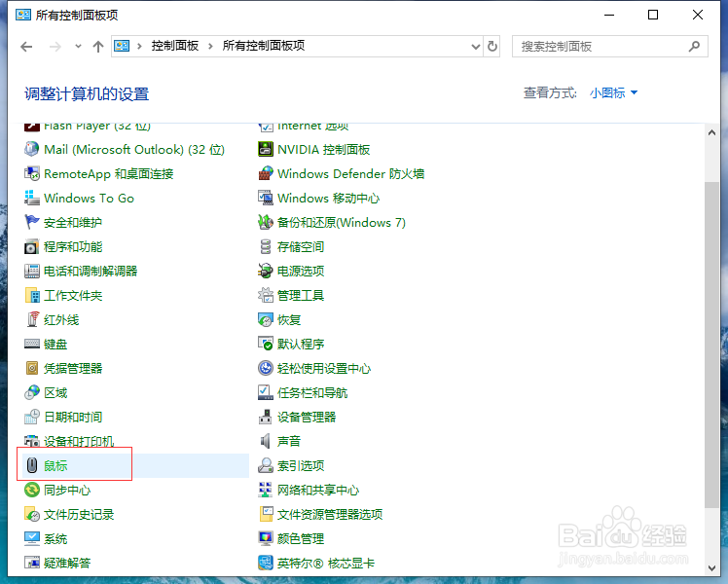The image size is (728, 584).
Task: Open the 管理工具 gear icon
Action: tap(265, 295)
